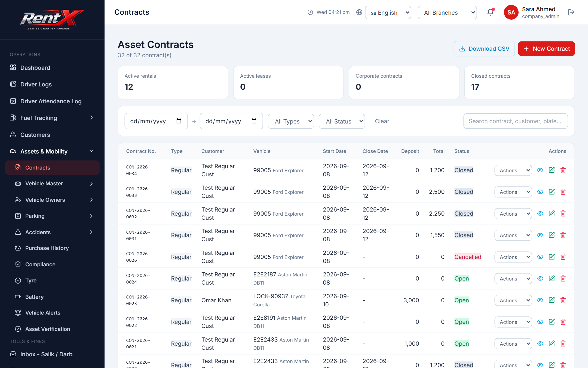588x368 pixels.
Task: Edit Omar Khan's contract CON-2026-0023
Action: pos(552,300)
